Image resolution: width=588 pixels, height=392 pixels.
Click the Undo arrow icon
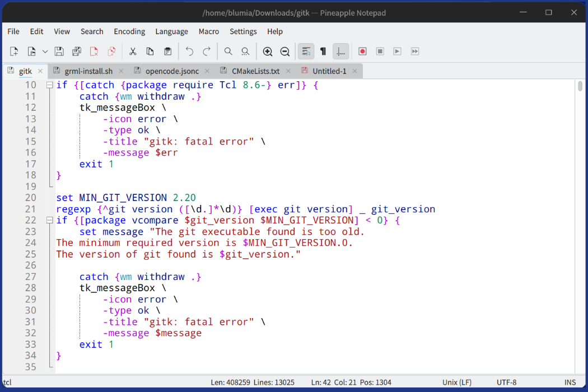point(189,52)
